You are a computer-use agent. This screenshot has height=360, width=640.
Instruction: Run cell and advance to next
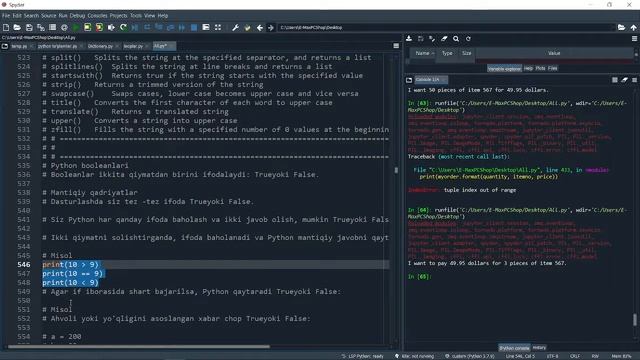(x=100, y=27)
